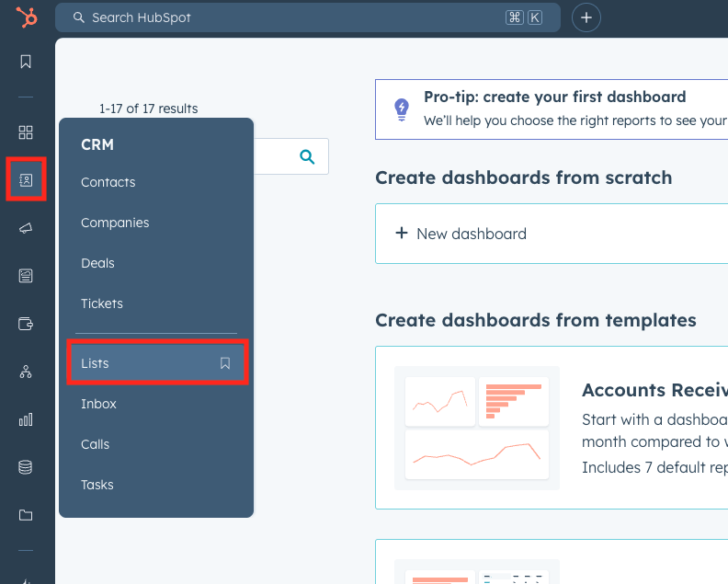The image size is (728, 584).
Task: Click the search icon in Search HubSpot
Action: pos(79,17)
